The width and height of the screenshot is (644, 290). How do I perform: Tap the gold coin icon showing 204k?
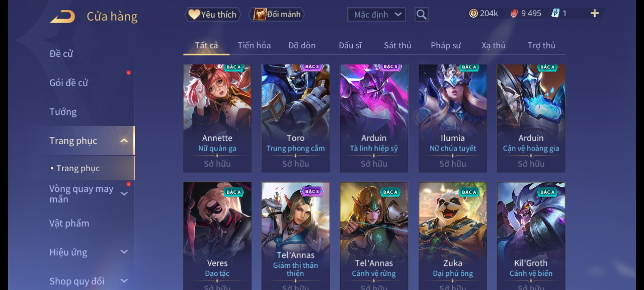473,13
